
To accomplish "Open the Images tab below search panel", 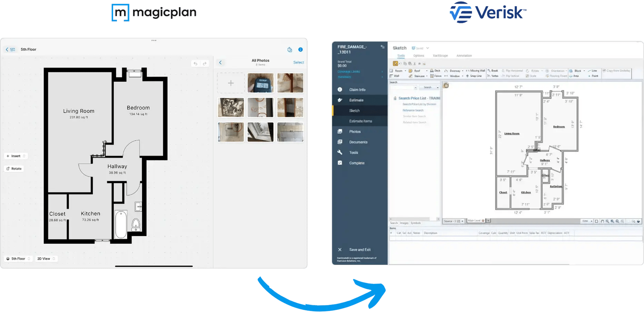I will pos(404,223).
